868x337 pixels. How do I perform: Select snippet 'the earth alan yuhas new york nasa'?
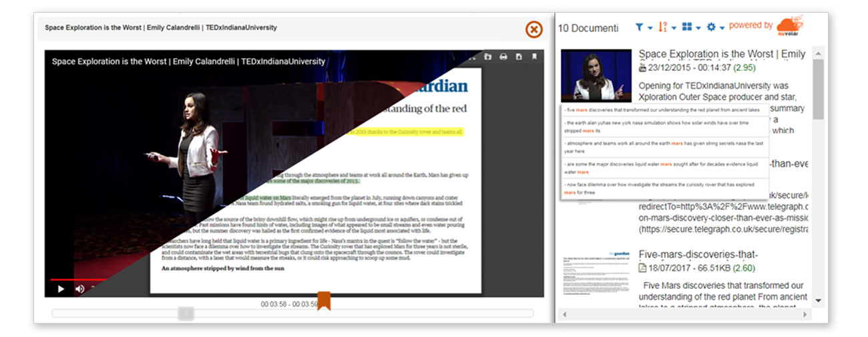coord(665,127)
